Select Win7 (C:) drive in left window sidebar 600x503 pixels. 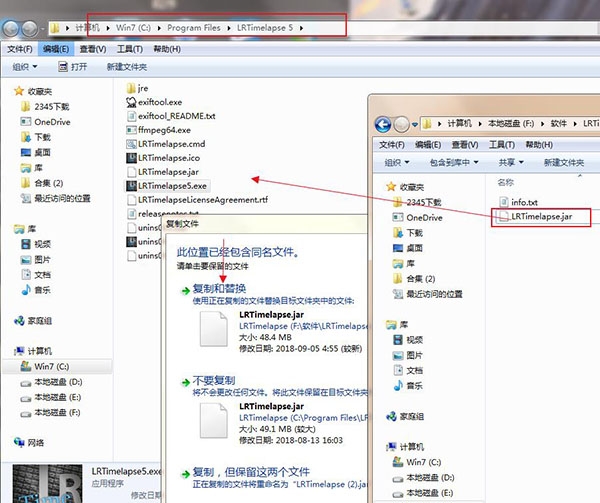(44, 366)
